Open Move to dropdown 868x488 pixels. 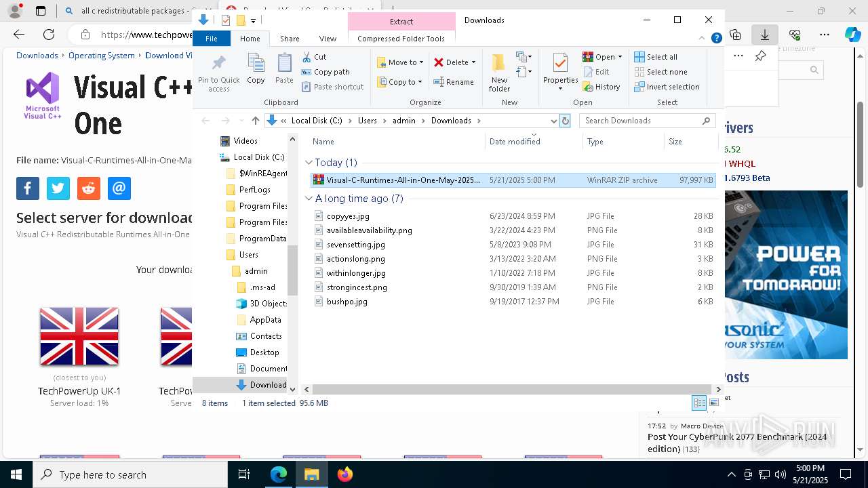pos(400,62)
